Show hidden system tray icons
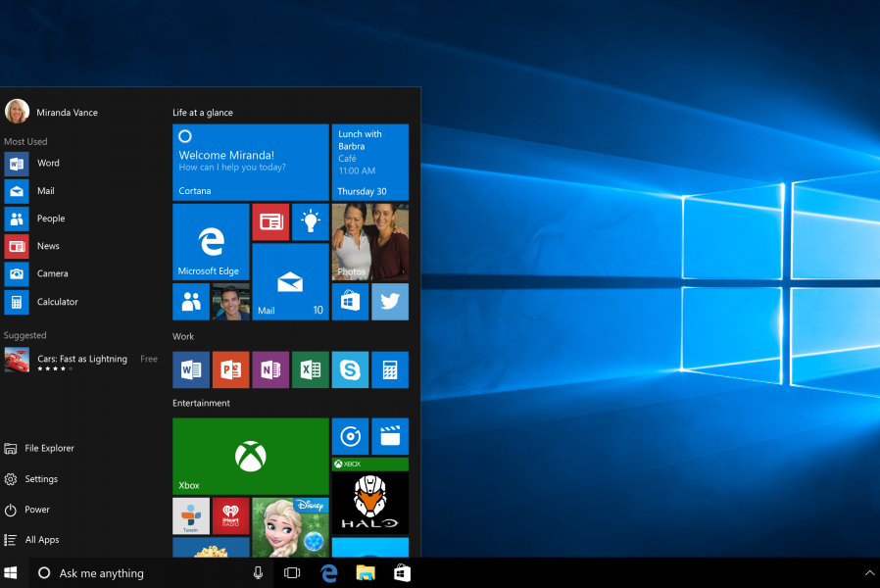The width and height of the screenshot is (880, 588). point(868,573)
